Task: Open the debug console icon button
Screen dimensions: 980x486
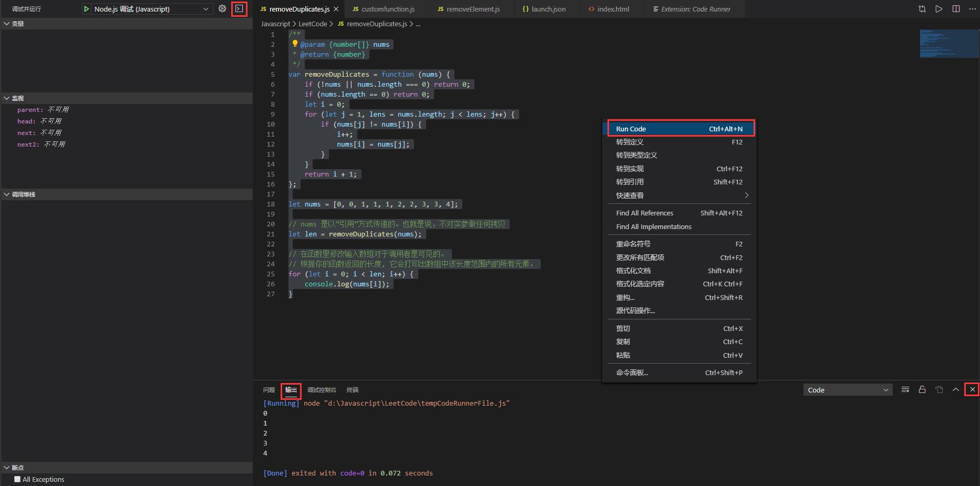Action: (239, 9)
